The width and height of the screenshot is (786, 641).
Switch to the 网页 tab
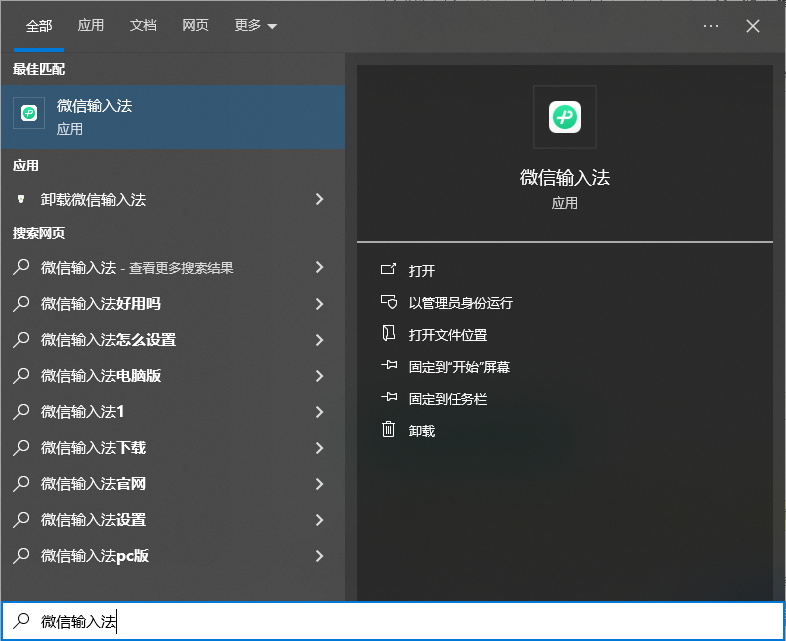tap(195, 25)
